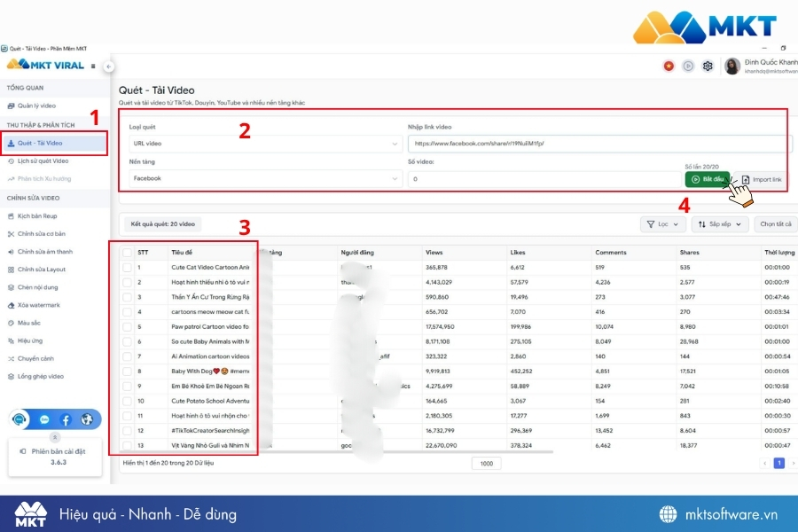Click the play circle icon in header

[x=688, y=66]
